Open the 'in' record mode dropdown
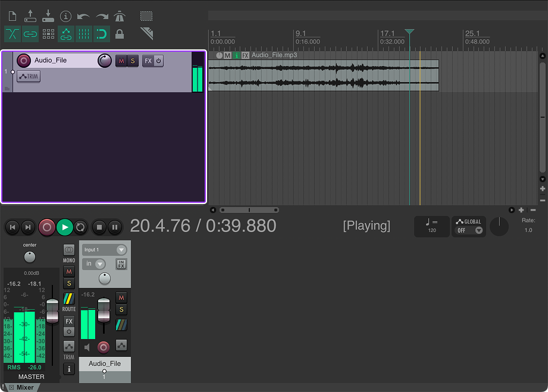This screenshot has width=548, height=392. point(94,264)
